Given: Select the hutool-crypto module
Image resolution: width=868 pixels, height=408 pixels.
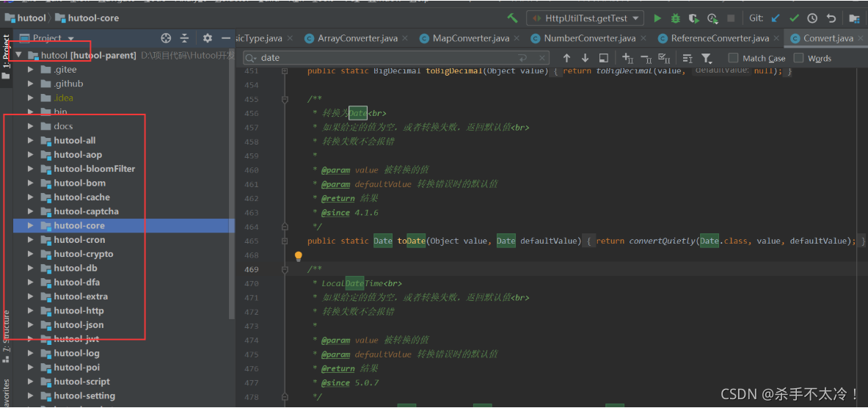Looking at the screenshot, I should [84, 254].
